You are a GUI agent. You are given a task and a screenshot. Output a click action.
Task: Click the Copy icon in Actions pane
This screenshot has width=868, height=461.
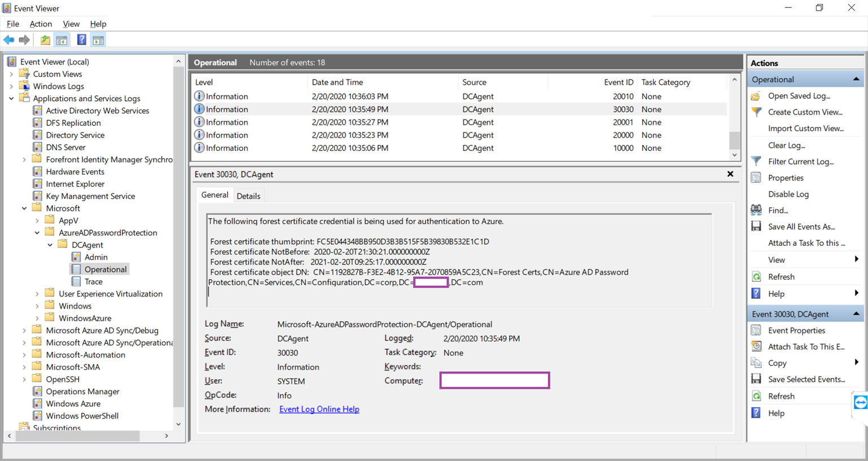pos(756,363)
